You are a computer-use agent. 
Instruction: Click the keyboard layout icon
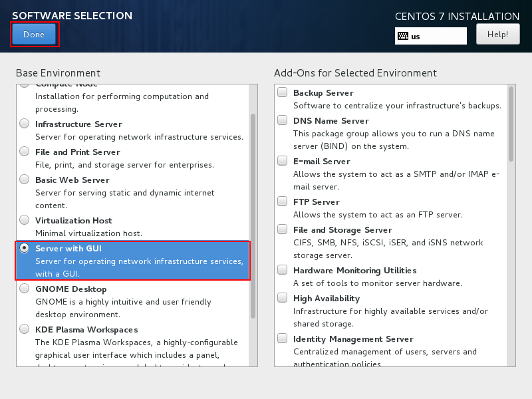coord(402,36)
